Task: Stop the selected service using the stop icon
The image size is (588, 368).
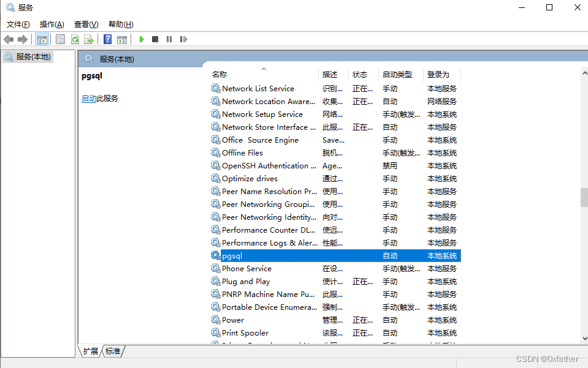Action: click(155, 39)
